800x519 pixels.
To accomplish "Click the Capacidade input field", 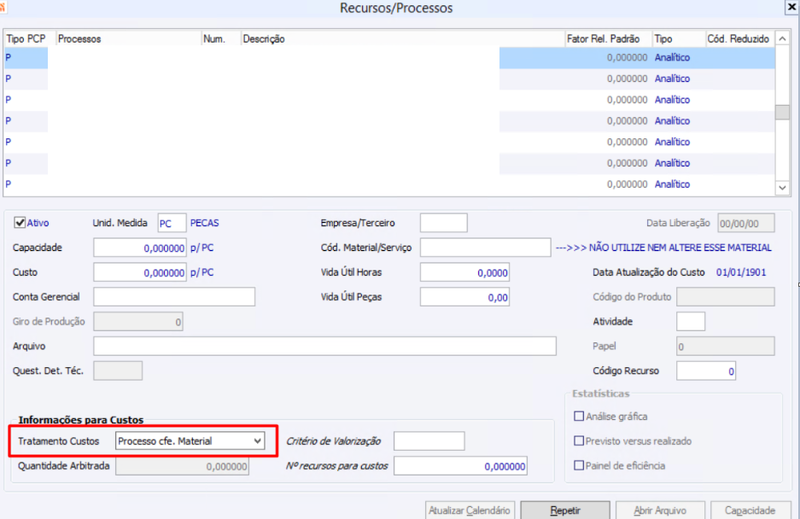I will point(140,248).
